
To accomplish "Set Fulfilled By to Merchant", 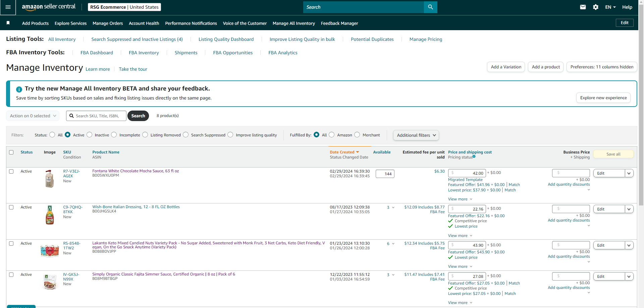I will coord(357,135).
